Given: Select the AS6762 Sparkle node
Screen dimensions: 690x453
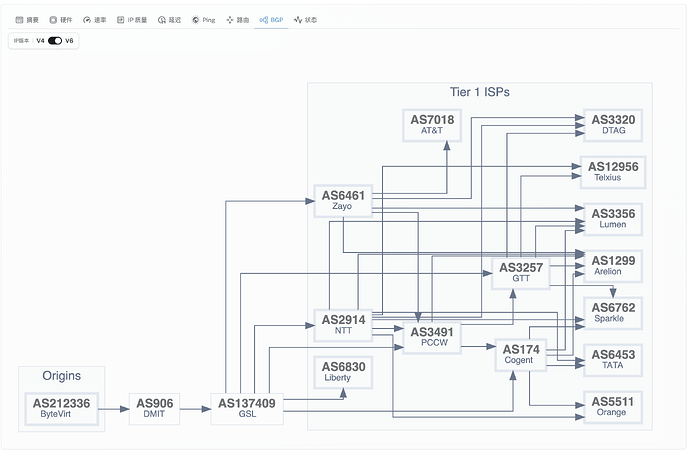Looking at the screenshot, I should (x=613, y=313).
